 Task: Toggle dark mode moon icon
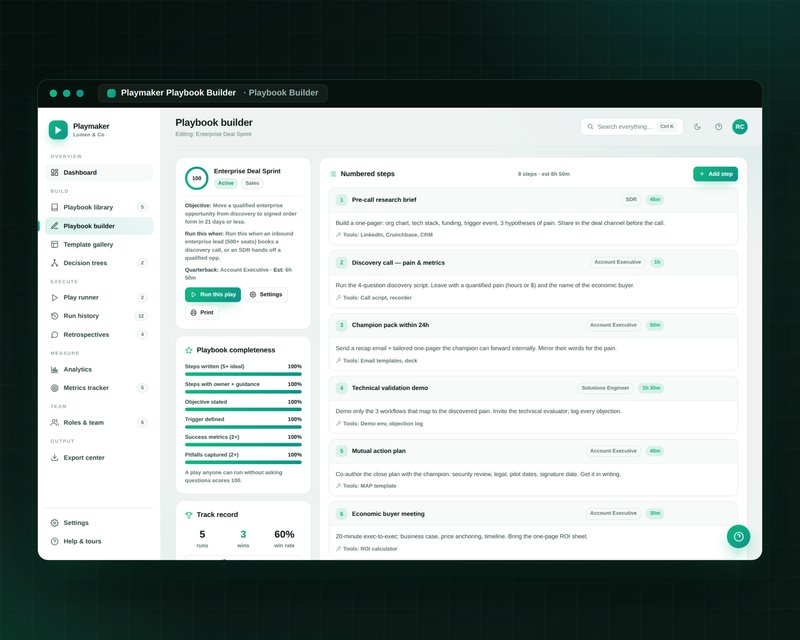697,127
